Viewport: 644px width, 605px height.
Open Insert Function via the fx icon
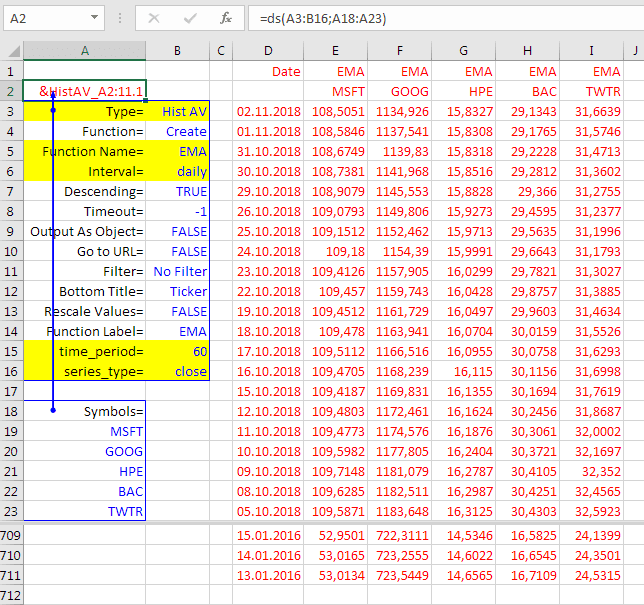226,18
